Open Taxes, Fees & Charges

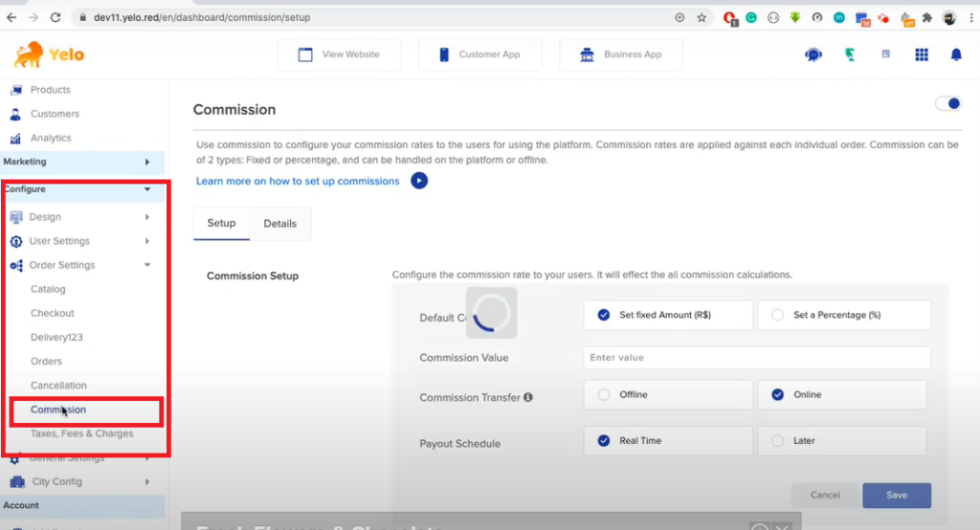(x=82, y=433)
